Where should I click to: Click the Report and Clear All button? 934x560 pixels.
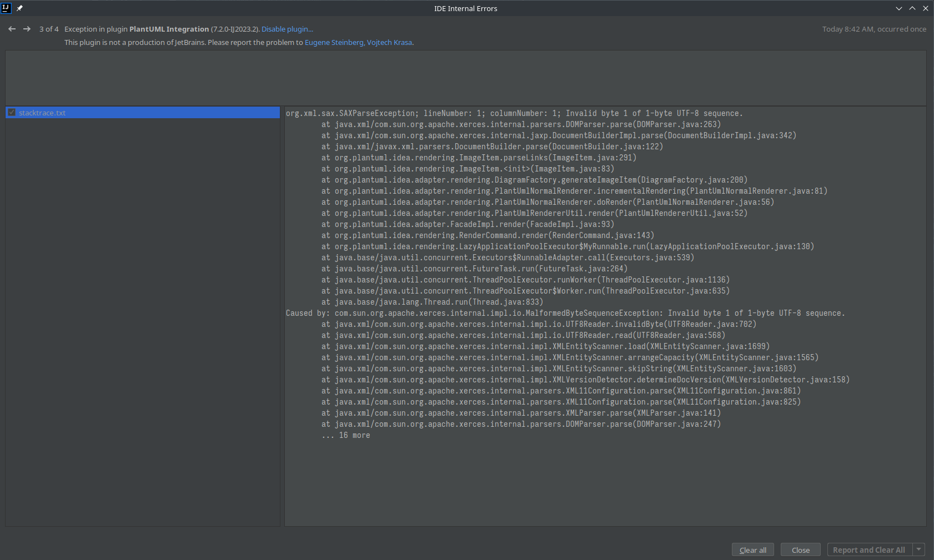coord(869,549)
